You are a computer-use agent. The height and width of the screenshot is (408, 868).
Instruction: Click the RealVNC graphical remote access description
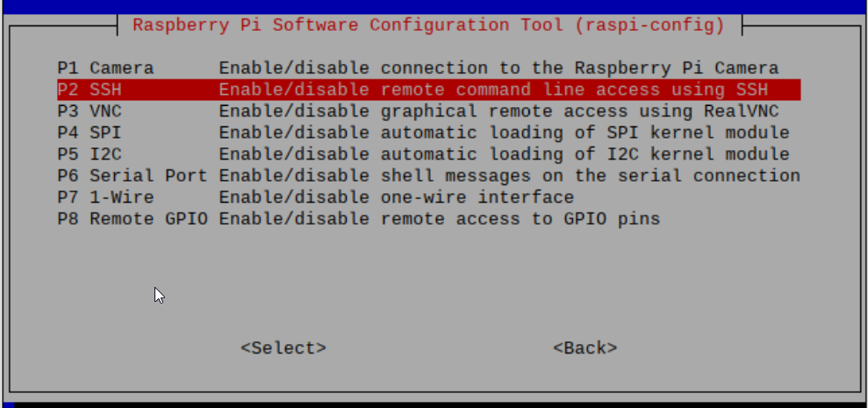pos(499,111)
